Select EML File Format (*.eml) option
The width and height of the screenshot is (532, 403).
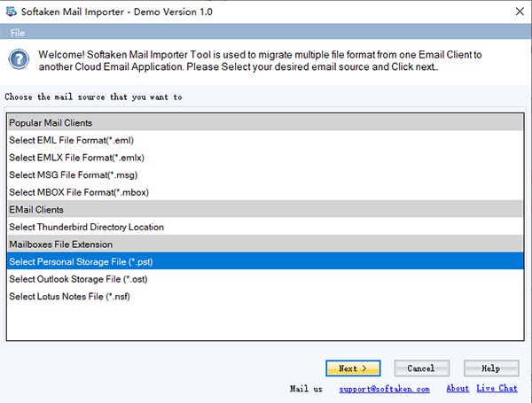pos(264,140)
